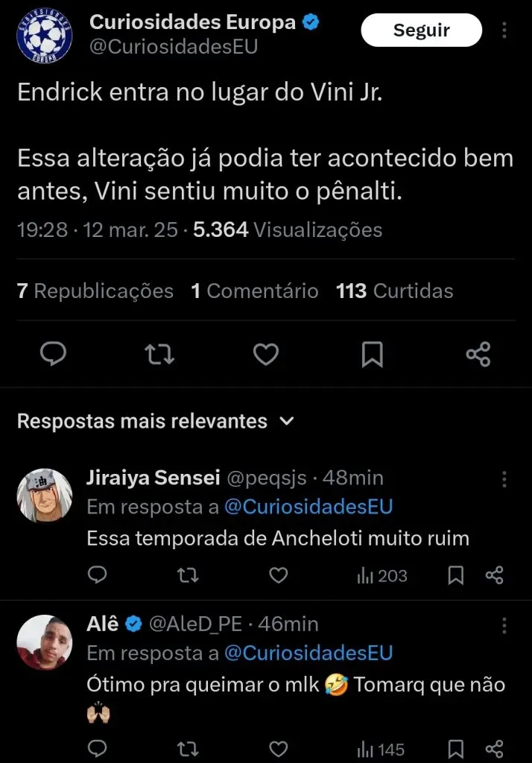The image size is (532, 763).
Task: View the 7 Republicações list
Action: 95,291
